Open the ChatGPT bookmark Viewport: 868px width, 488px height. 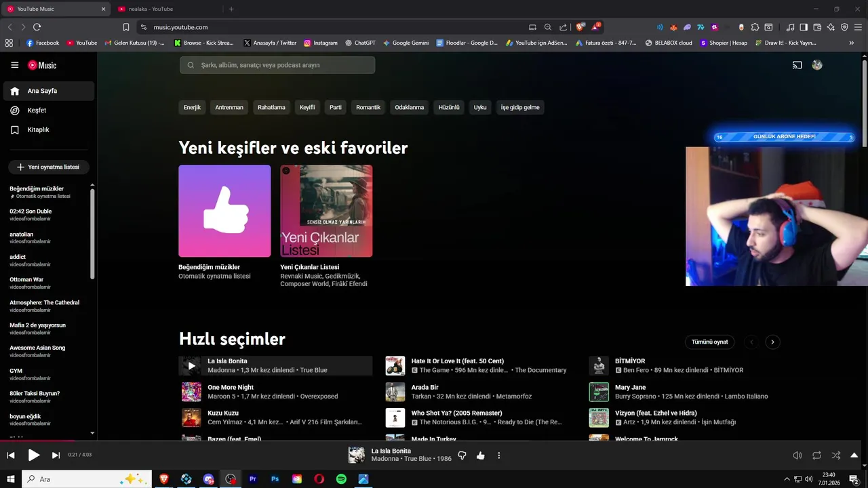point(360,43)
